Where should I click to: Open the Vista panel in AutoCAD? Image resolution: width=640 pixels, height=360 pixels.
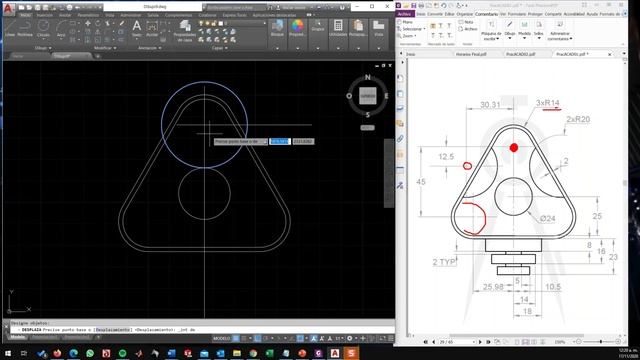coord(379,28)
